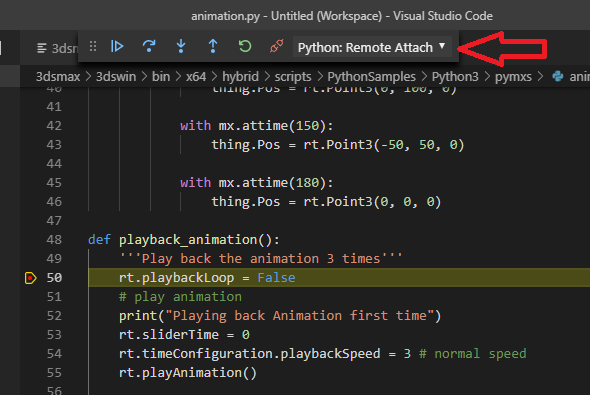This screenshot has height=395, width=590.
Task: Open the pymxs breadcrumb folder
Action: click(513, 77)
